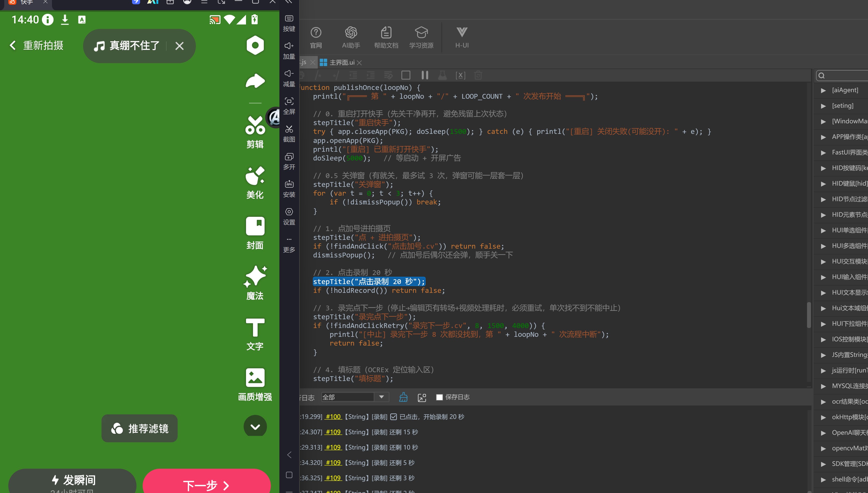Expand the FastUI界面类 tree node
The image size is (868, 493).
(x=823, y=152)
